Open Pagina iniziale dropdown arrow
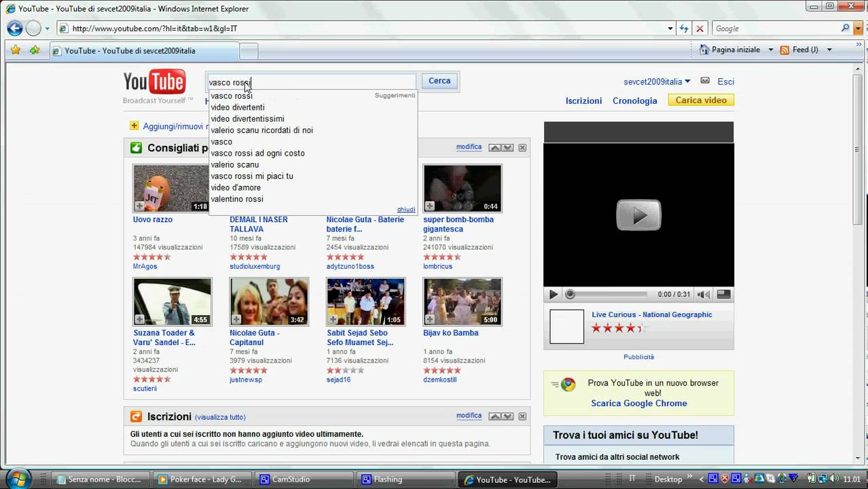 click(x=770, y=50)
